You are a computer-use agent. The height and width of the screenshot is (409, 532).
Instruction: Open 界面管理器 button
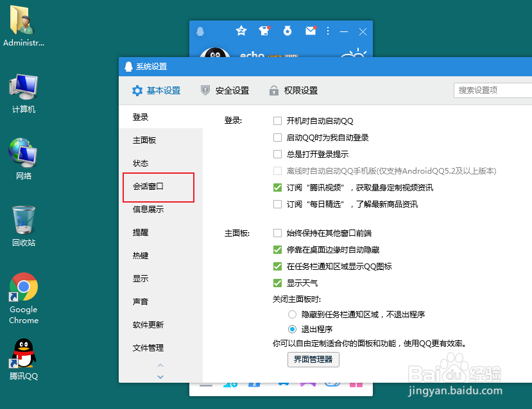click(313, 360)
